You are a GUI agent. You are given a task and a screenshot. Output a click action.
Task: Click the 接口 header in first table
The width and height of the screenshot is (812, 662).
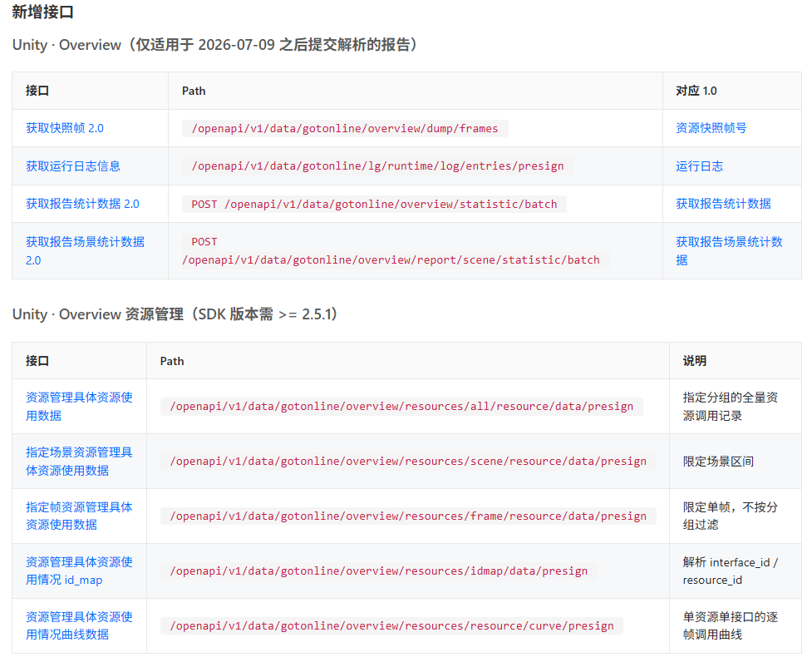pyautogui.click(x=37, y=91)
